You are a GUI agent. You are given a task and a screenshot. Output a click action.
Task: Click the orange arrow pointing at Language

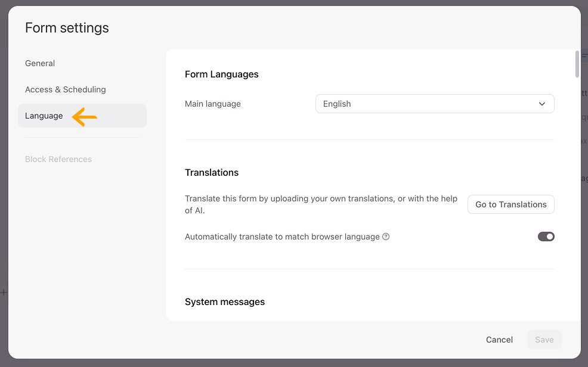[85, 117]
